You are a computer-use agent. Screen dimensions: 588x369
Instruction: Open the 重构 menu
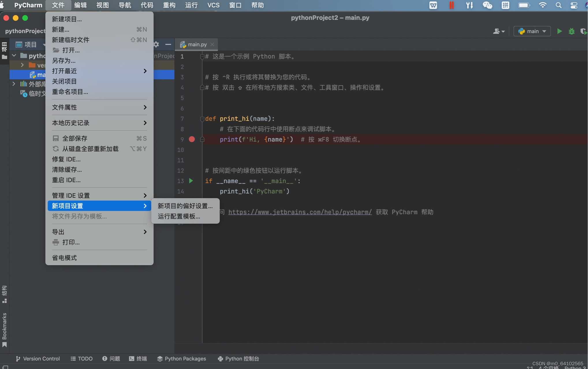click(x=169, y=5)
